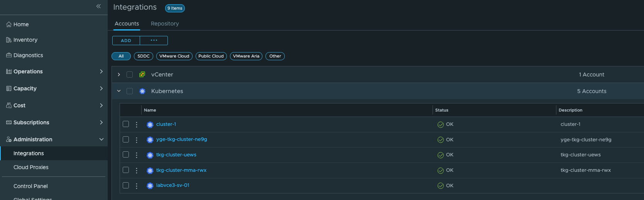Sort by the Description column header

(x=571, y=110)
